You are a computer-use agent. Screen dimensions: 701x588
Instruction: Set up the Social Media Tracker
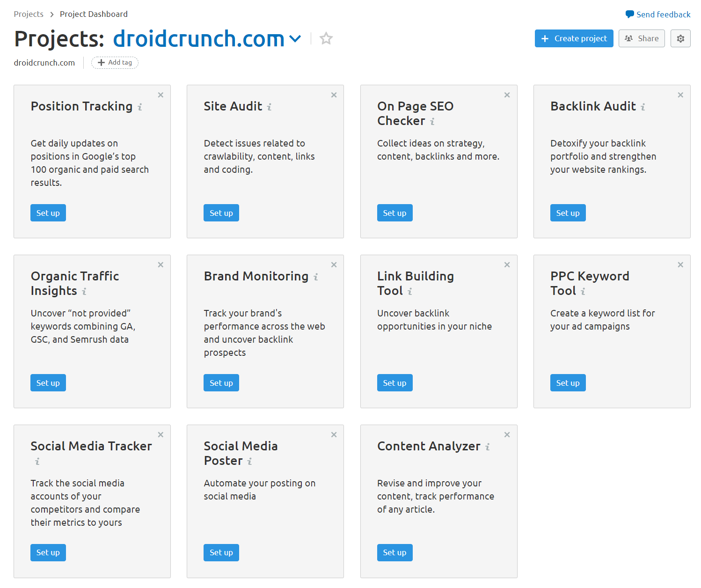pos(48,552)
